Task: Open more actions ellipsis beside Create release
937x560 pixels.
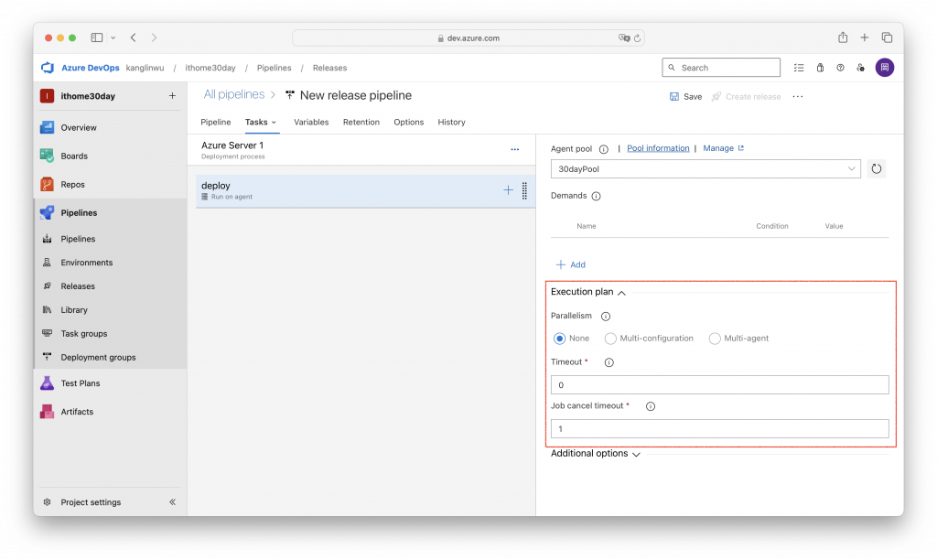Action: click(798, 96)
